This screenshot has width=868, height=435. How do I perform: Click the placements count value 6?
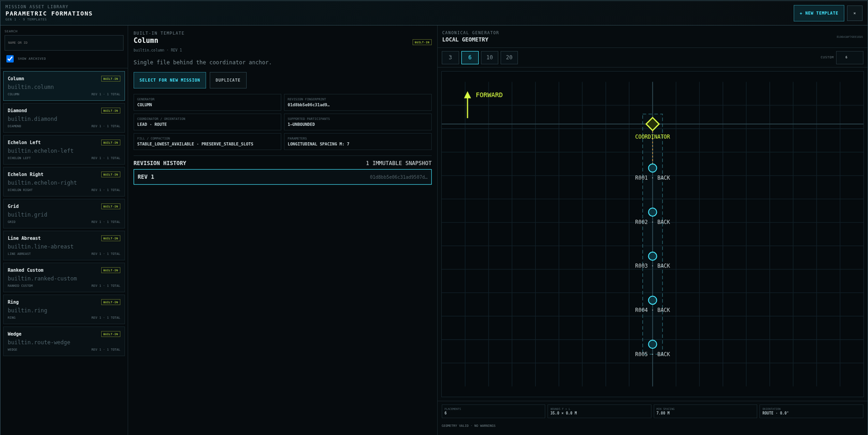coord(445,413)
